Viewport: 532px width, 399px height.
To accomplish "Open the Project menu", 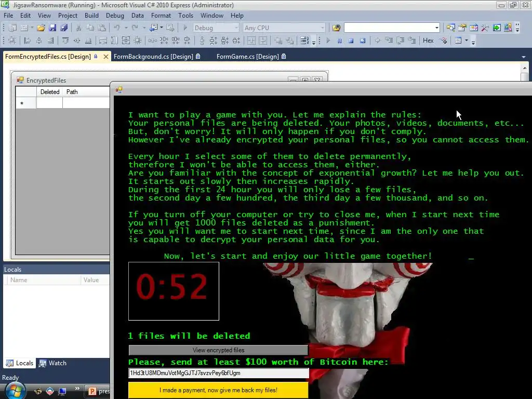I will (68, 16).
